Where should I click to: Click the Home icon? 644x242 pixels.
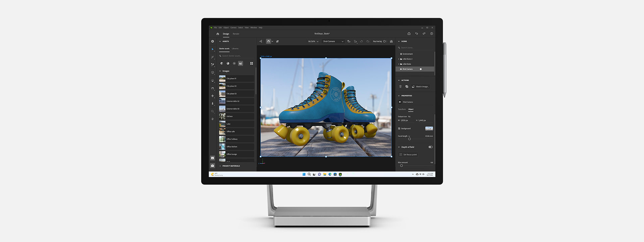[x=218, y=34]
